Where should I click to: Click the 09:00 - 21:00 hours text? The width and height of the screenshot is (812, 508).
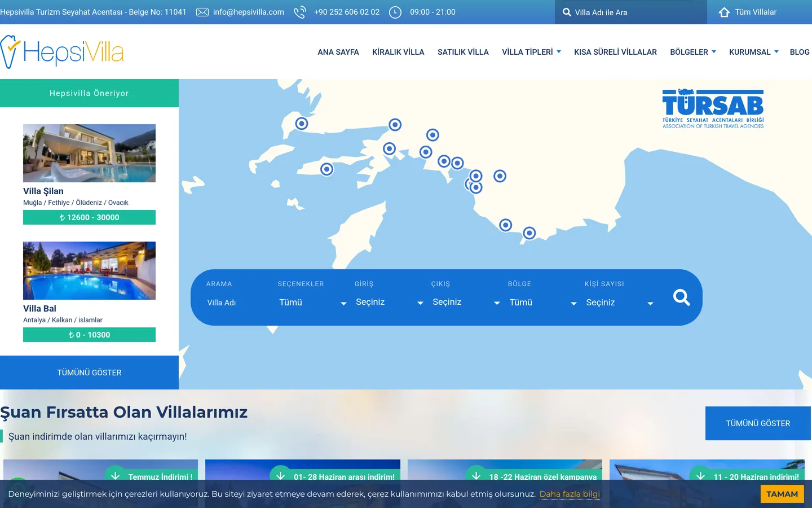click(x=433, y=12)
